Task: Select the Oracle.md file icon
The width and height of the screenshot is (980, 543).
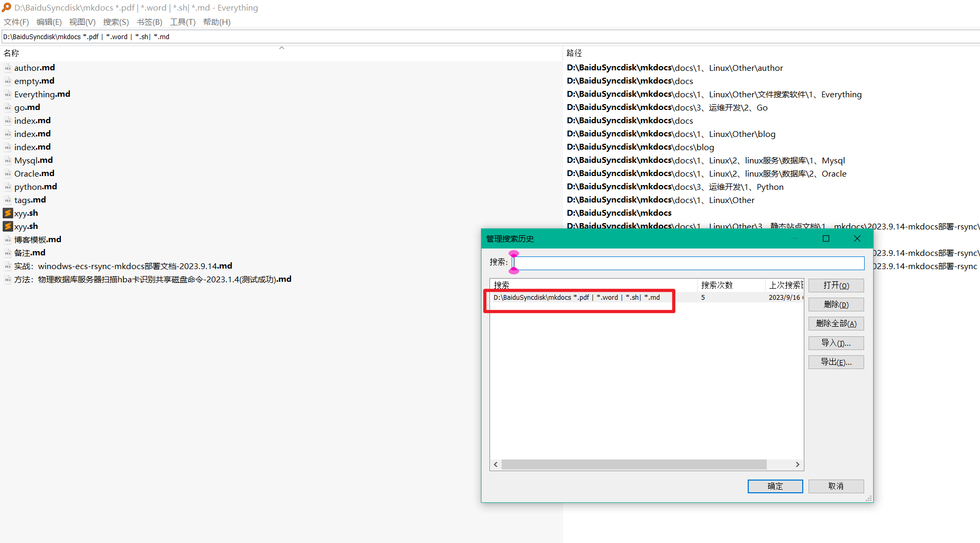Action: [x=7, y=173]
